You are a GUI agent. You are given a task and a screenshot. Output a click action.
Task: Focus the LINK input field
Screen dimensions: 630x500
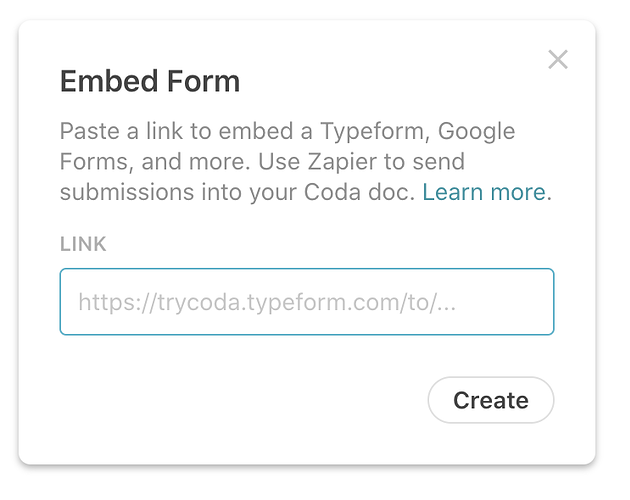tap(306, 301)
